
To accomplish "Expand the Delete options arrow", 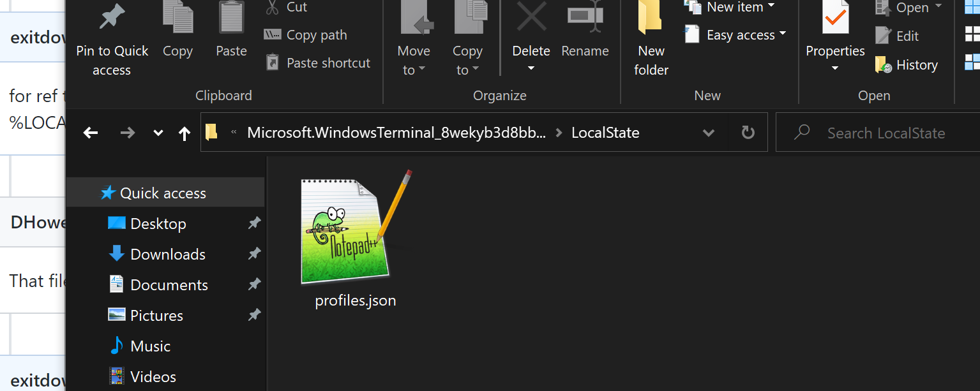I will tap(531, 68).
